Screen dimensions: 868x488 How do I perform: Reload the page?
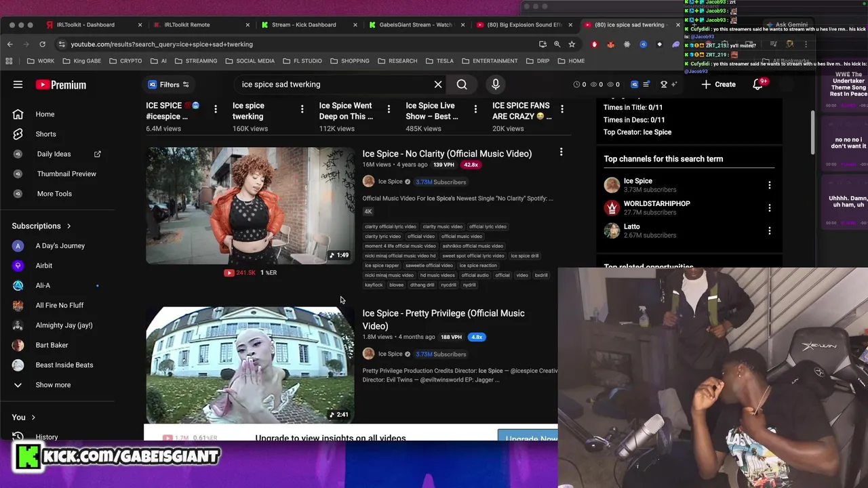click(x=42, y=44)
